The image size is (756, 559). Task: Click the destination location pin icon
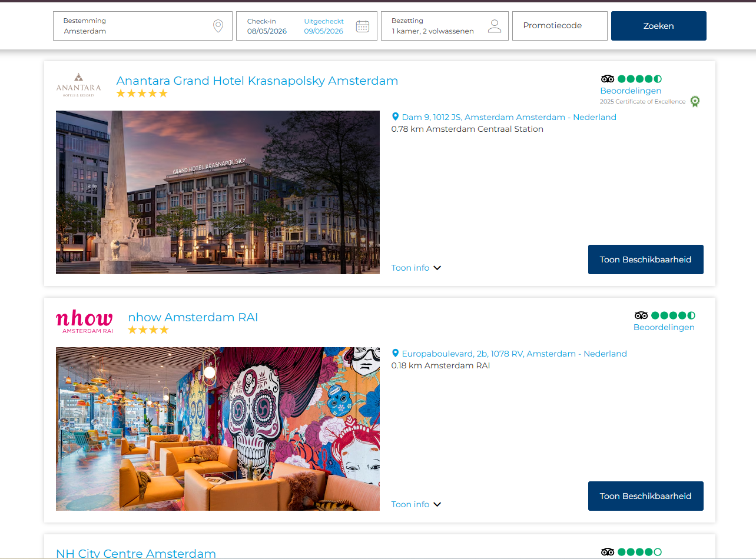coord(218,26)
